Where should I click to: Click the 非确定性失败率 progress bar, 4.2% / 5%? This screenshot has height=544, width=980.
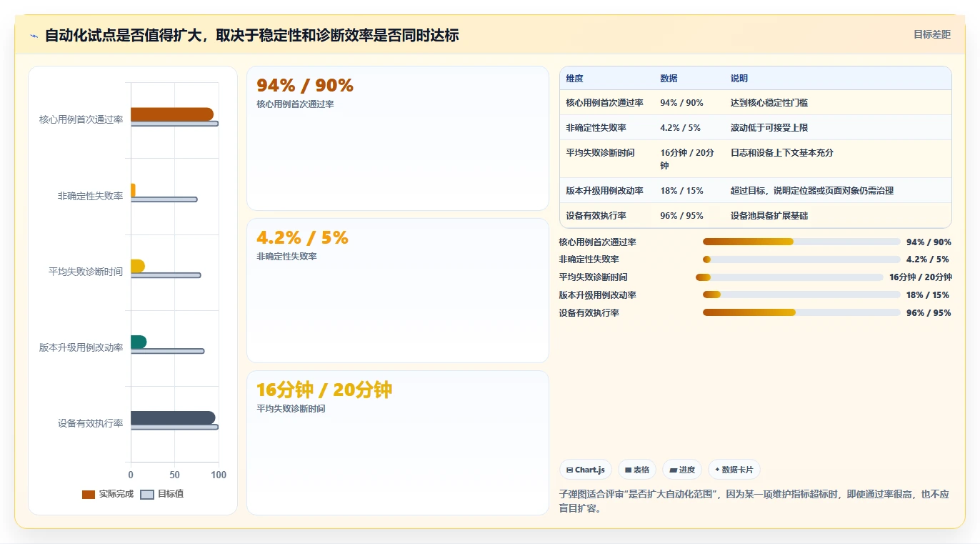[x=801, y=259]
